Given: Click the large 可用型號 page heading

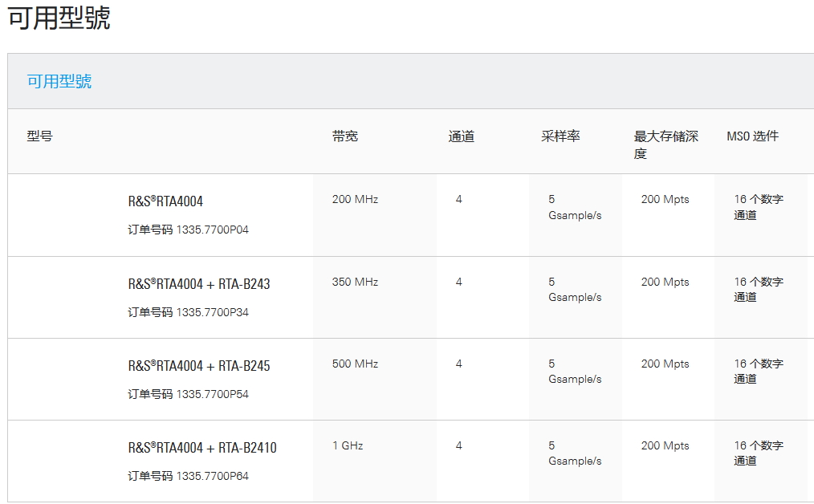Looking at the screenshot, I should [x=59, y=18].
